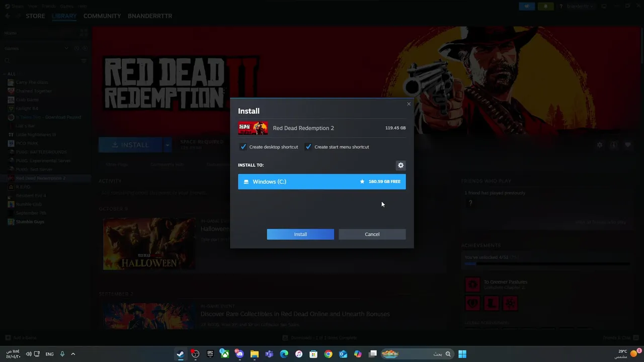
Task: Click the advanced filter icon next to search
Action: point(84,61)
